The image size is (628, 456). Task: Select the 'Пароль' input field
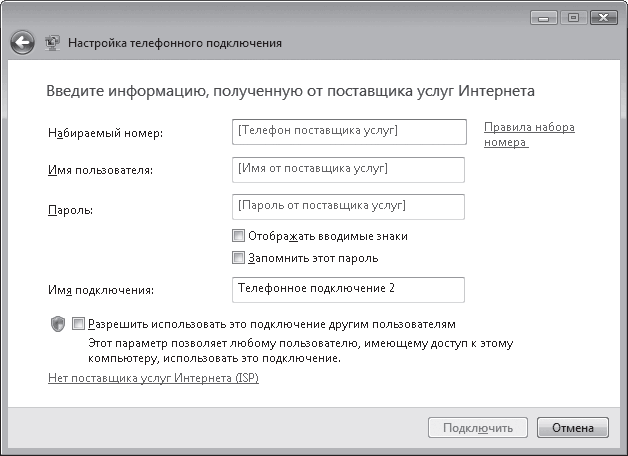coord(347,206)
